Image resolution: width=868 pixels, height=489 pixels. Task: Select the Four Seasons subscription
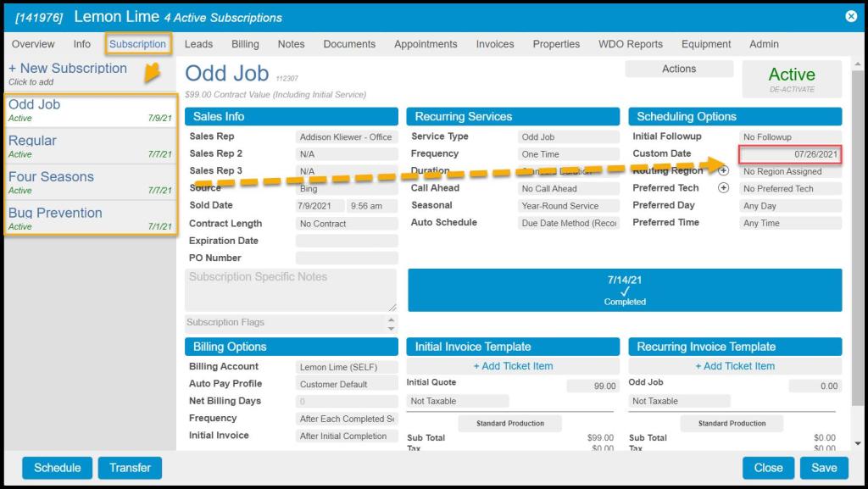click(51, 177)
